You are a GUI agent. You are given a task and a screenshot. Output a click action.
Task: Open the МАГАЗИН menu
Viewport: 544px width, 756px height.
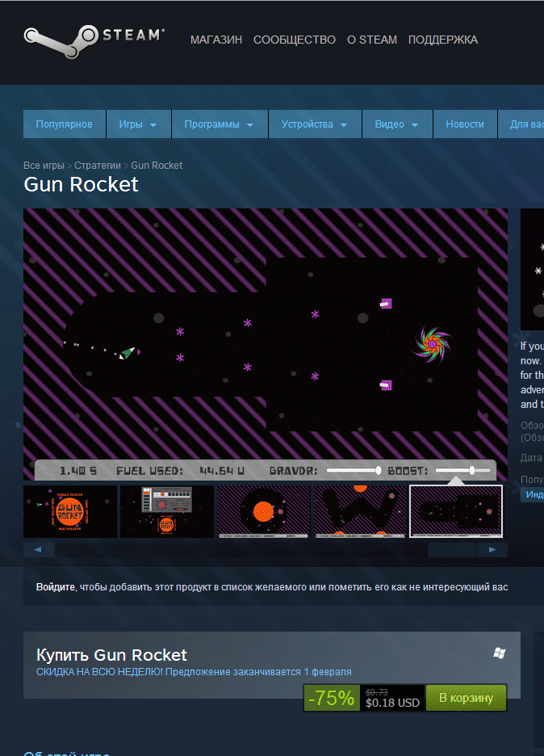click(216, 40)
